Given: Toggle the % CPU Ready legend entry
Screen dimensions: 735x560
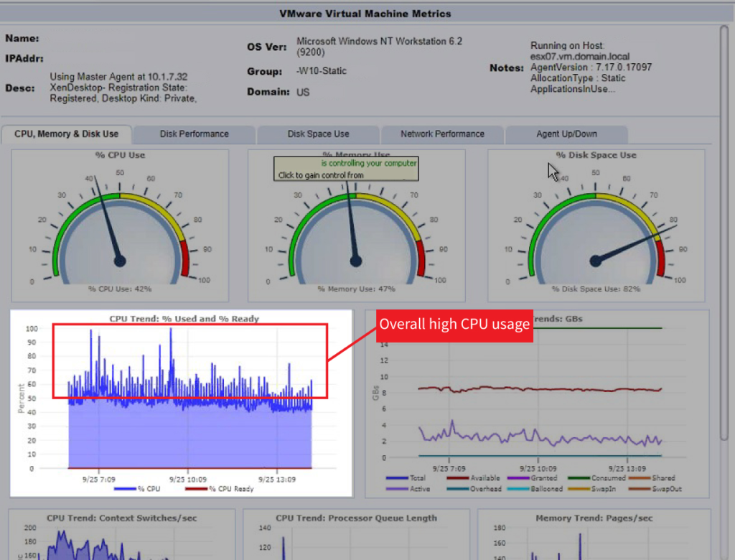Looking at the screenshot, I should 220,489.
